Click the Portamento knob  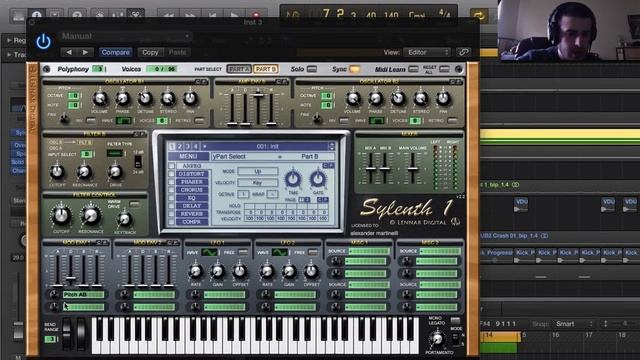(x=437, y=339)
